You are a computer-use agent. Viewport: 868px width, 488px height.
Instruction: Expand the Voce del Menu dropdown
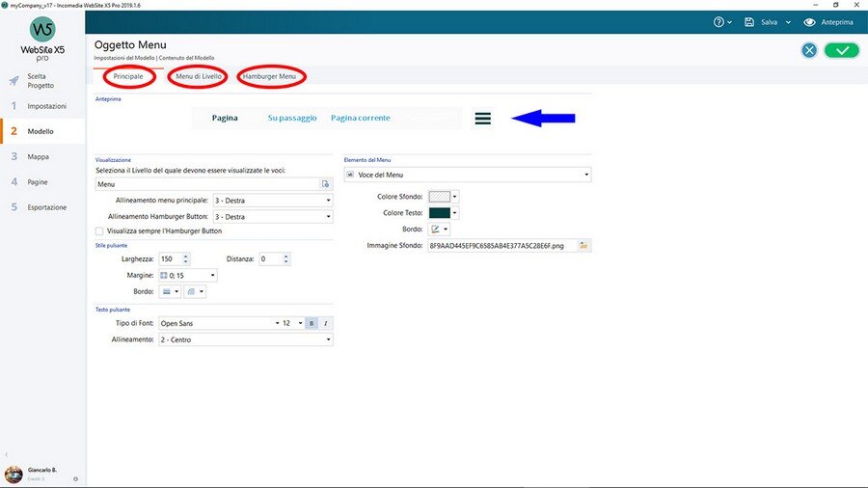467,175
